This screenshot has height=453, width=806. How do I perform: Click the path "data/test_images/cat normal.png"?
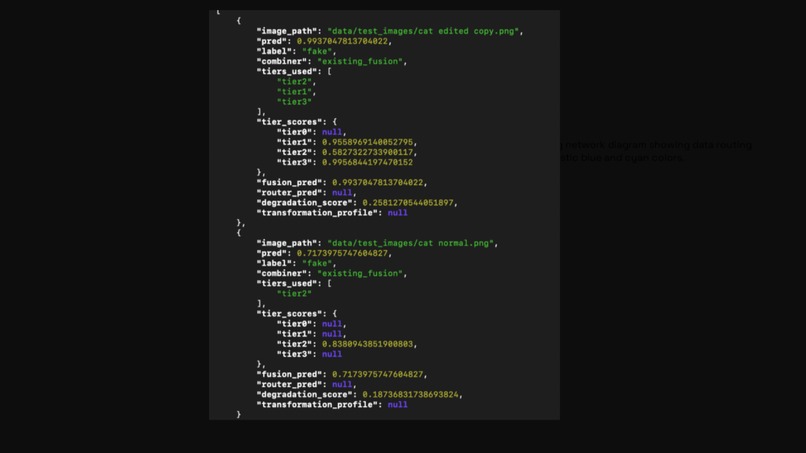point(411,243)
